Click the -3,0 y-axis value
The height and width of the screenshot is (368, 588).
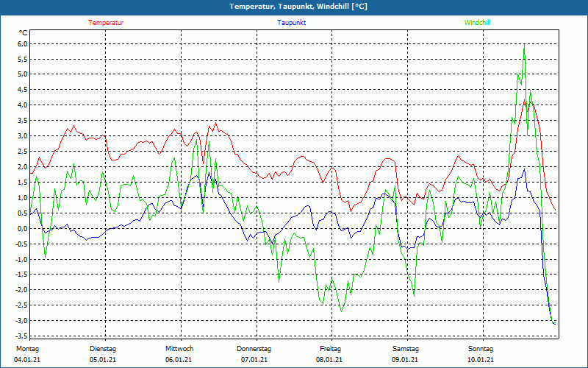(22, 321)
